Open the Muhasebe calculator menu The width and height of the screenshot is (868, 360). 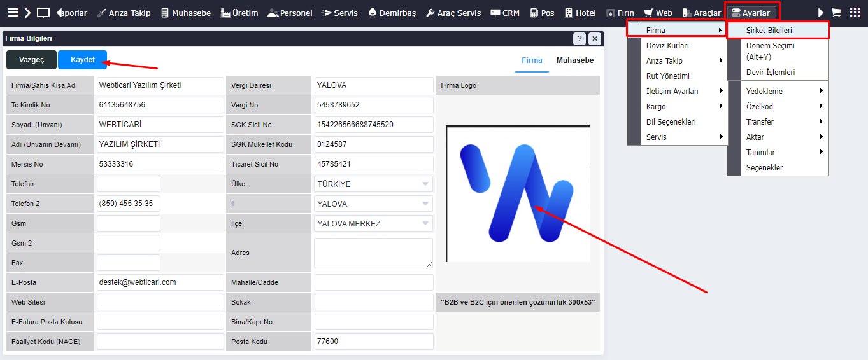[185, 13]
